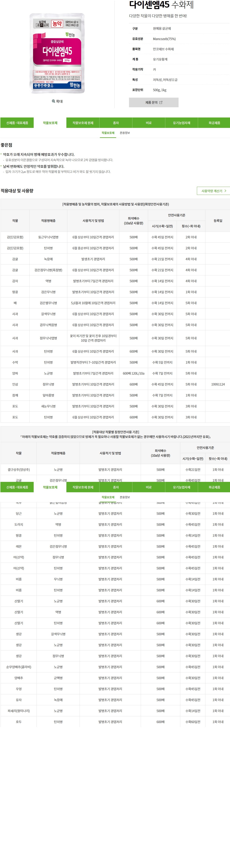Click 작물보호제 in the sticky lower menu

coord(50,487)
